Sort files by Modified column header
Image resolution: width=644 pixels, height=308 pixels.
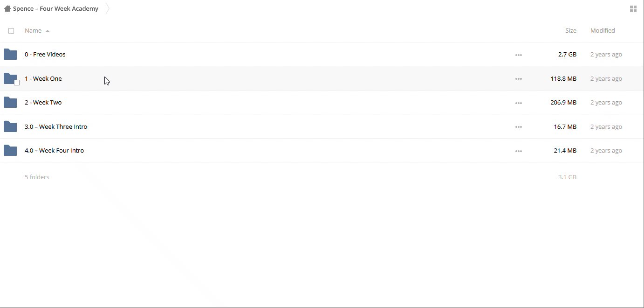tap(603, 31)
